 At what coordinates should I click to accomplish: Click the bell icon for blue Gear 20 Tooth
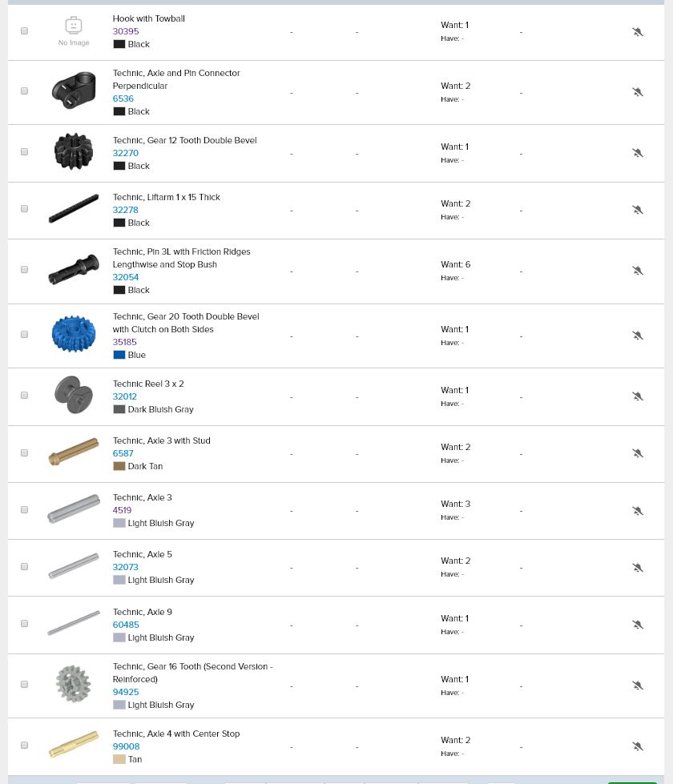coord(638,336)
